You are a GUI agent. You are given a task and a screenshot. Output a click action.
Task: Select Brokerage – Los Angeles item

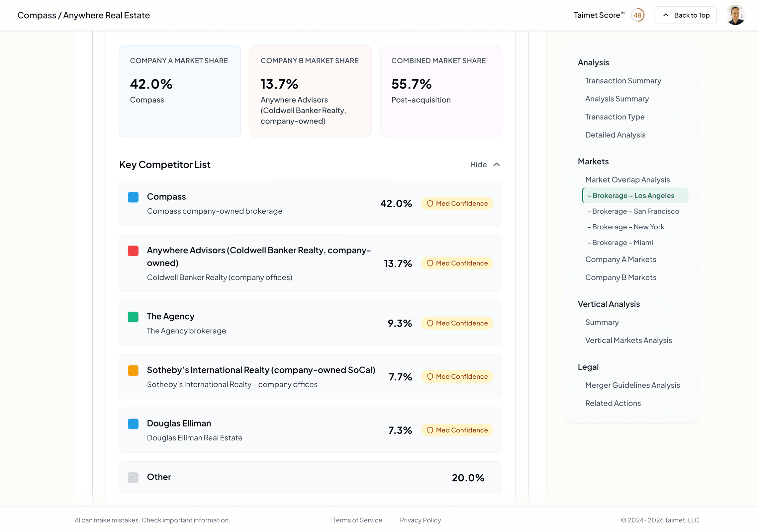(635, 195)
